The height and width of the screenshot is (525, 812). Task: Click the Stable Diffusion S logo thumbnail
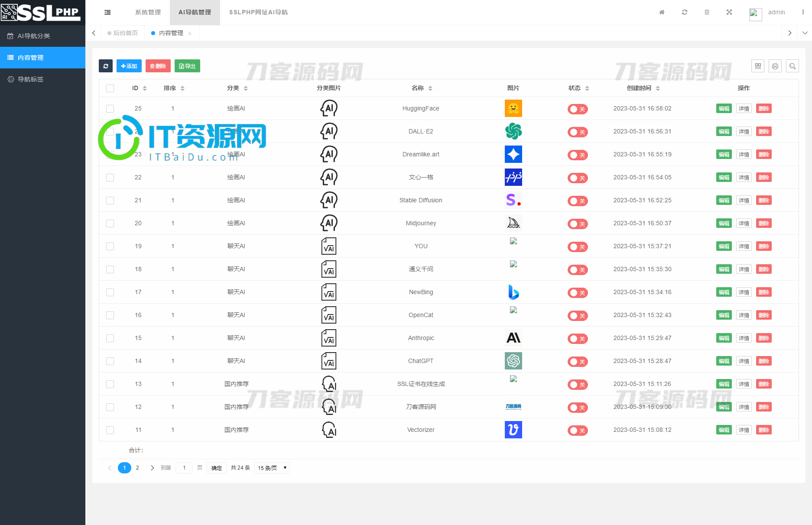(513, 200)
